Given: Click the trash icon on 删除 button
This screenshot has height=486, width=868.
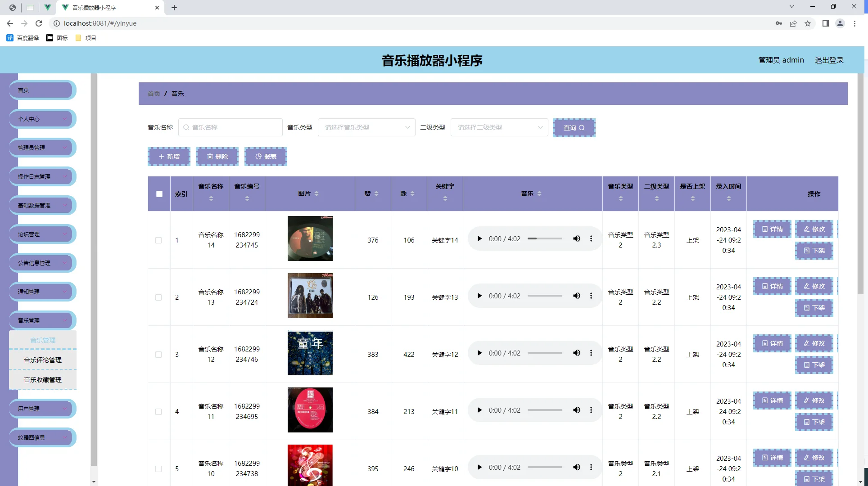Looking at the screenshot, I should 210,156.
